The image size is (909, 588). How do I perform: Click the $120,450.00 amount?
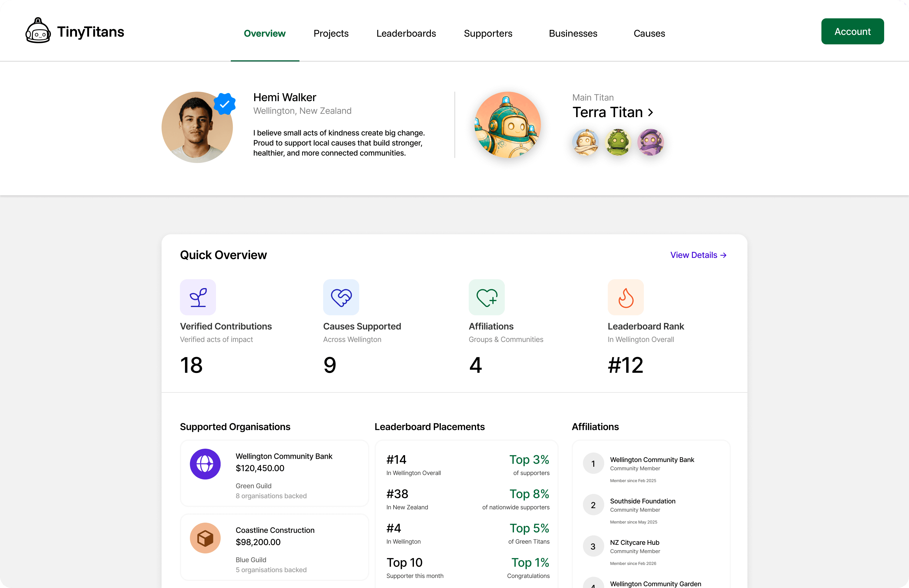pyautogui.click(x=260, y=468)
